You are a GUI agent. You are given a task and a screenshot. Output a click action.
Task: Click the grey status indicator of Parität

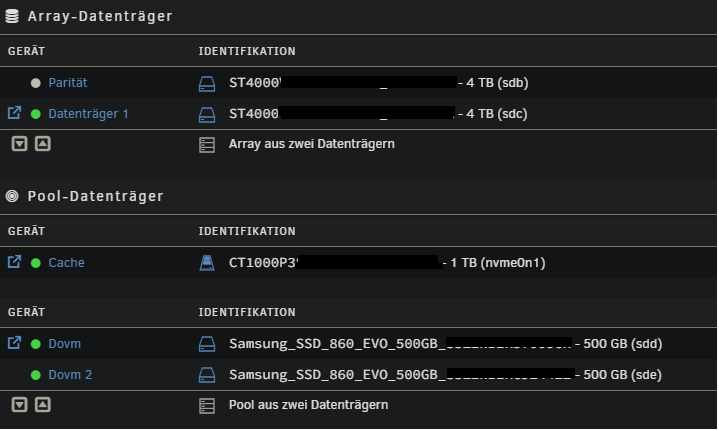(35, 83)
